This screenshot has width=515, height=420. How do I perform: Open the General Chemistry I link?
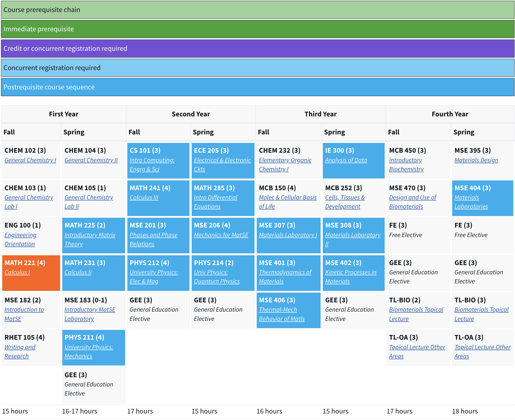click(30, 160)
